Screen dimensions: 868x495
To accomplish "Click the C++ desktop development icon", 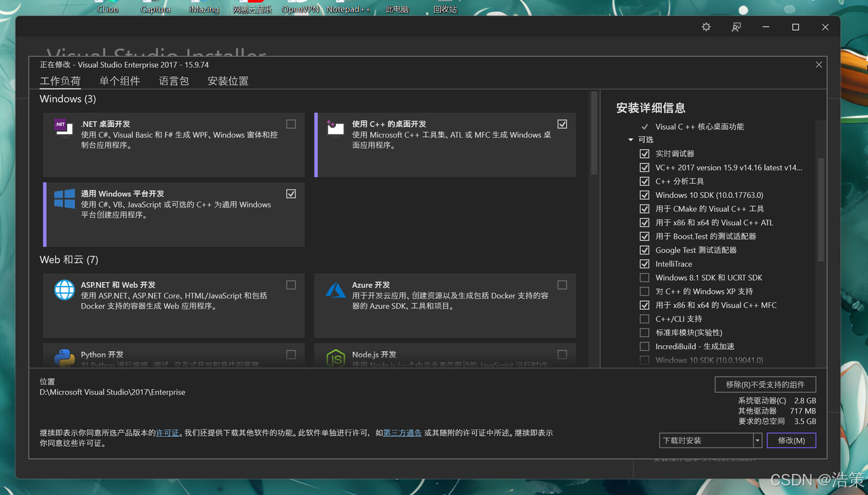I will point(335,127).
